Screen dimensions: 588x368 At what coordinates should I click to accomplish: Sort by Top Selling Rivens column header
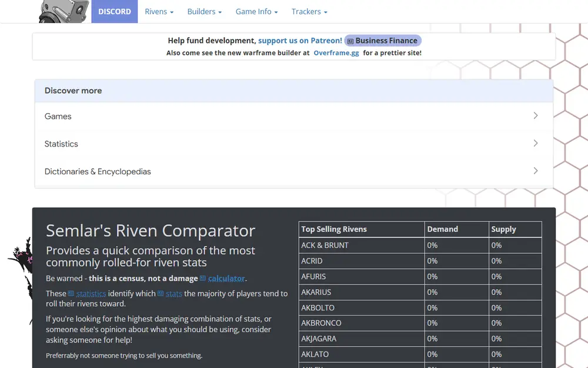[362, 229]
